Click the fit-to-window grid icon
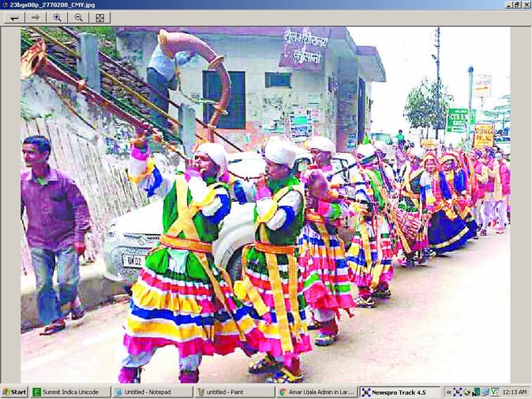Screen dimensions: 532x399 click(x=99, y=17)
